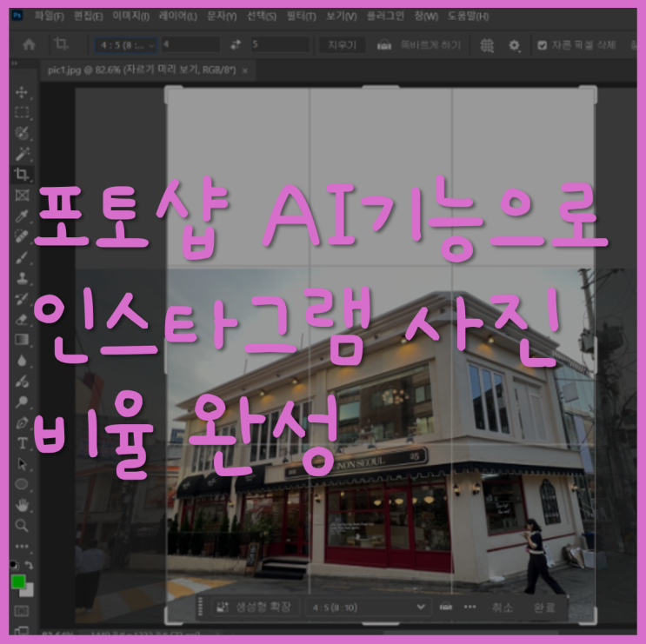Select the Move tool

pos(22,92)
